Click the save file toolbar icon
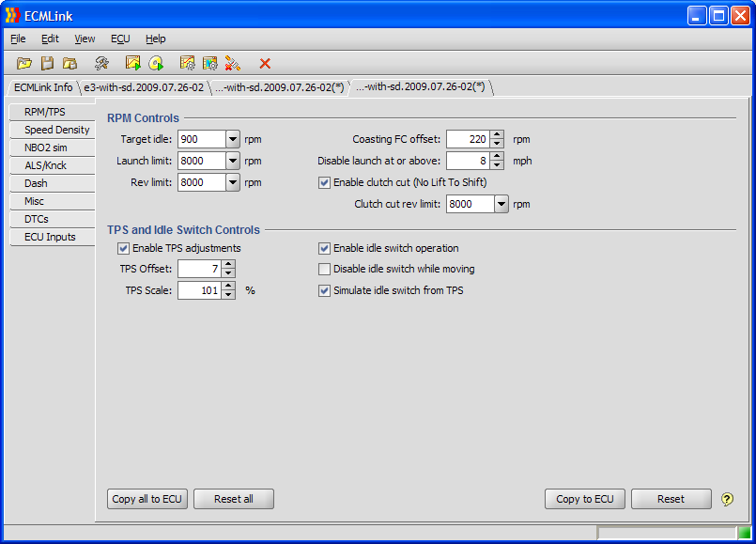Screen dimensions: 756x544 [47, 64]
